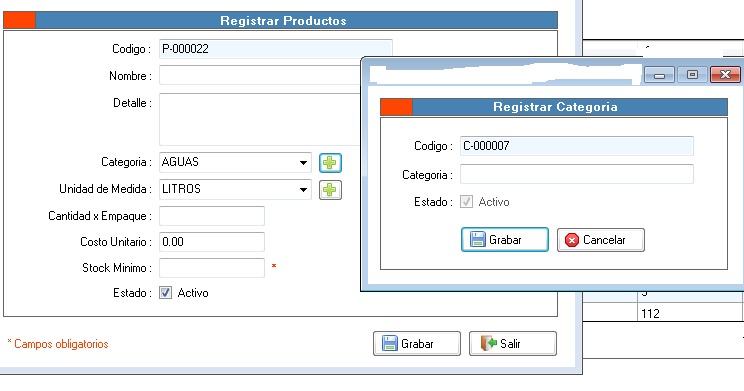Click the Registrar Productos title bar

click(x=280, y=20)
